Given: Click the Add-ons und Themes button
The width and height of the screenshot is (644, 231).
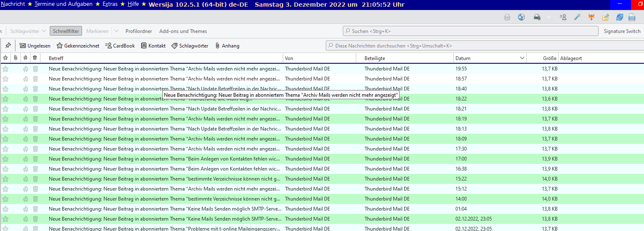Looking at the screenshot, I should pos(183,31).
